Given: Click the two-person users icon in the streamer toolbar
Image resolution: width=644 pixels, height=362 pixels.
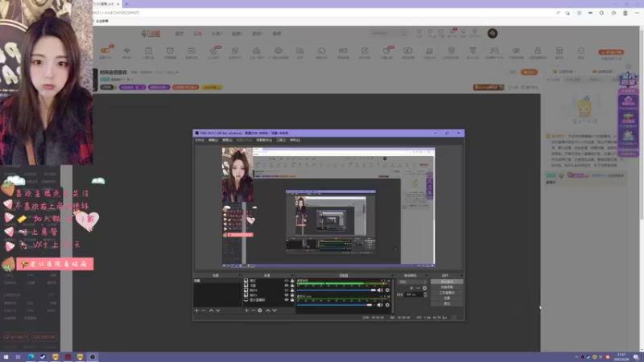Looking at the screenshot, I should (299, 51).
